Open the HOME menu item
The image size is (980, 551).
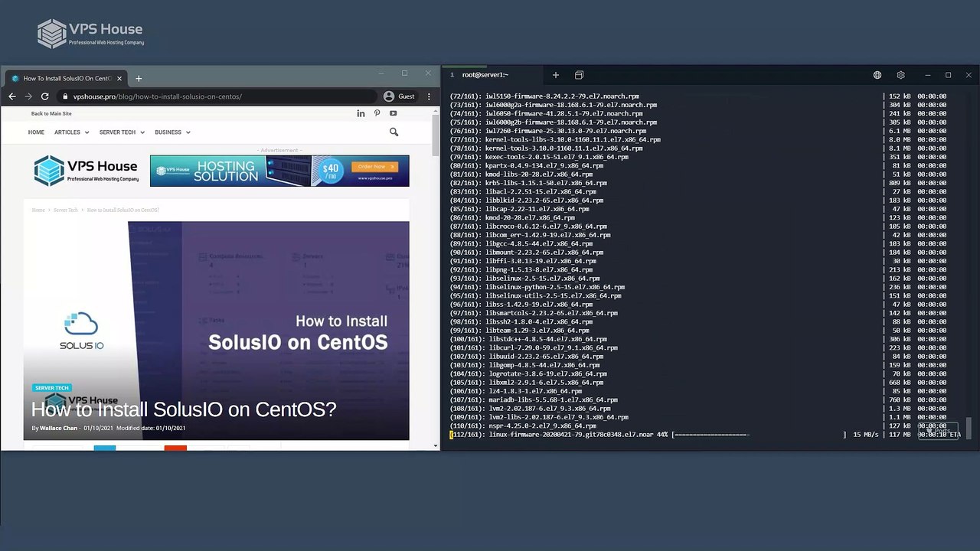click(36, 132)
